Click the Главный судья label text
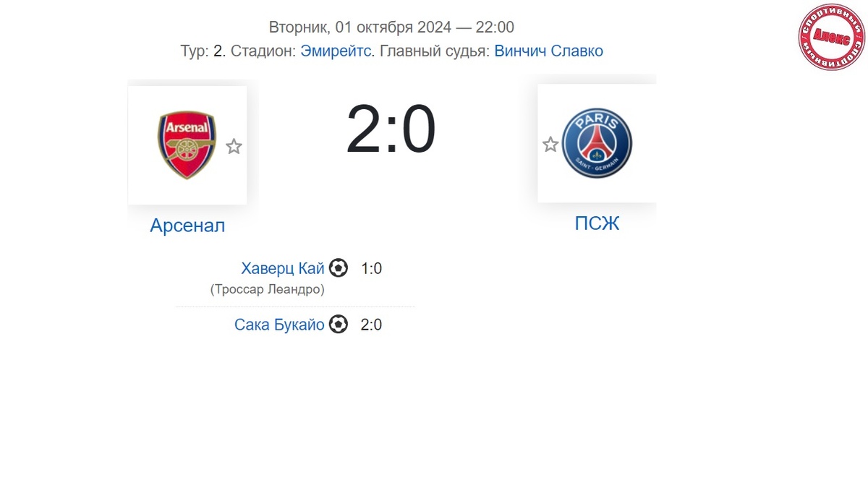Screen dimensions: 868x488 click(x=434, y=51)
